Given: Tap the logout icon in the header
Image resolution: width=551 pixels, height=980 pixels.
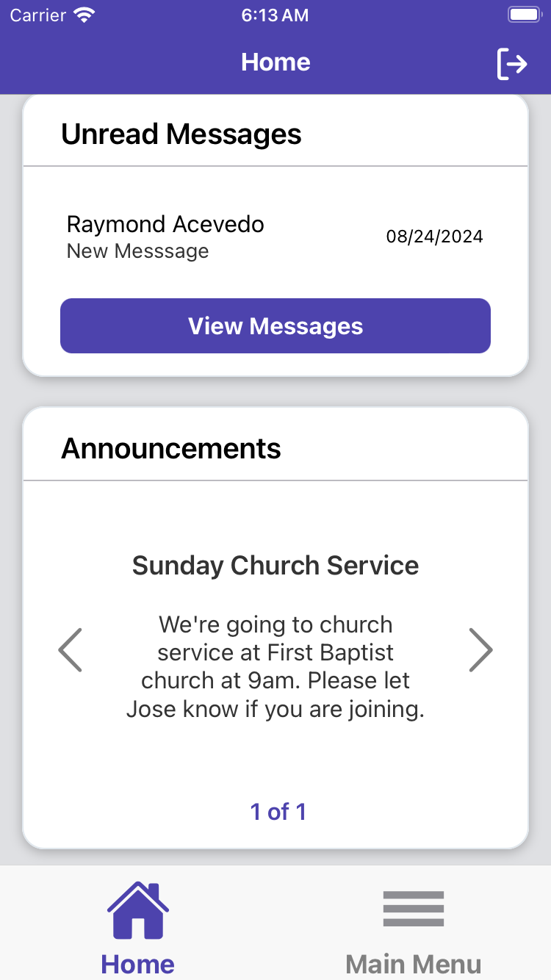Looking at the screenshot, I should [512, 63].
